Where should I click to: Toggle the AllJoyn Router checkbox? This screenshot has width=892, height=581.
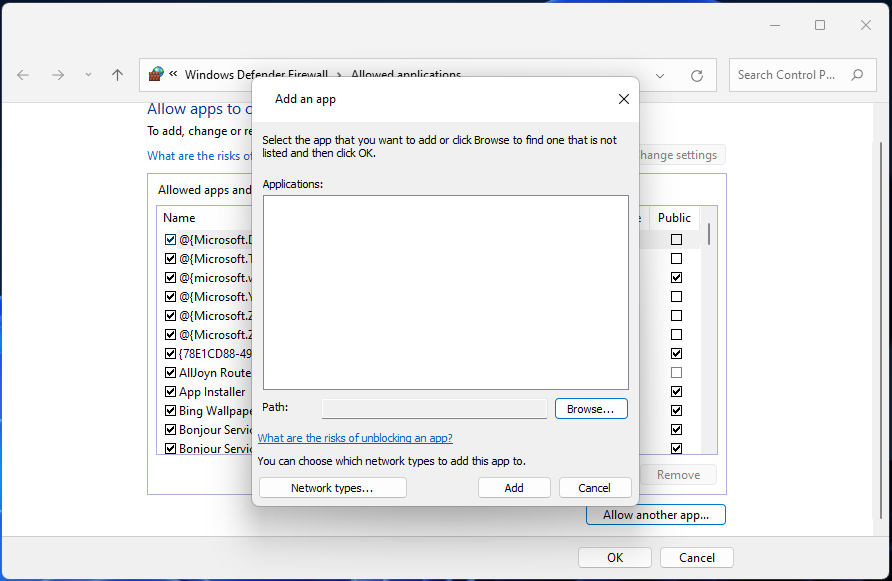[170, 373]
